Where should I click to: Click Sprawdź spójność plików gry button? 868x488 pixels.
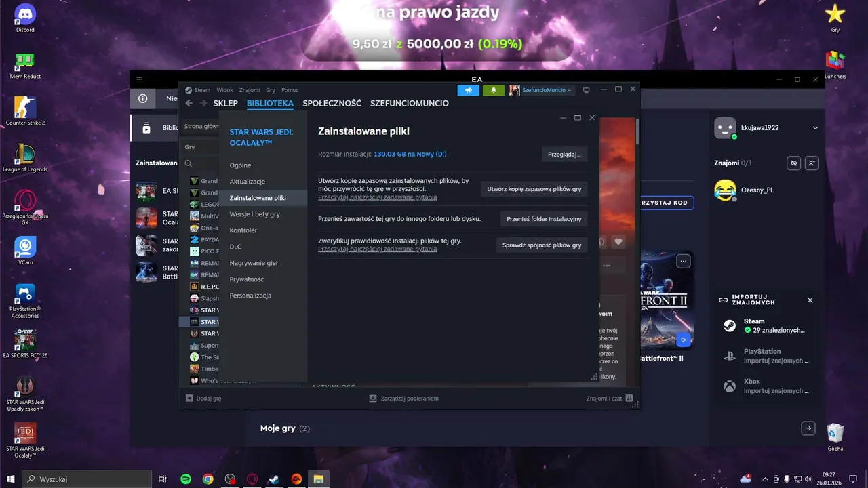(542, 245)
